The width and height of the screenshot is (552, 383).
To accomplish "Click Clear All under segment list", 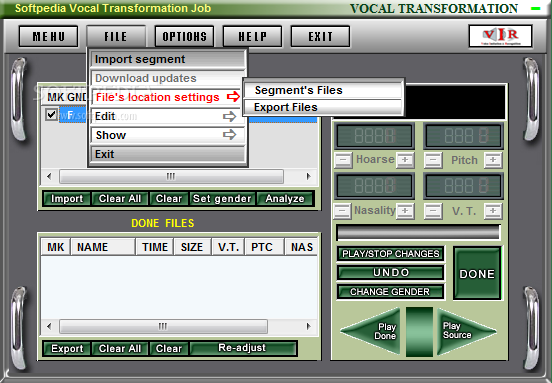I will [120, 199].
